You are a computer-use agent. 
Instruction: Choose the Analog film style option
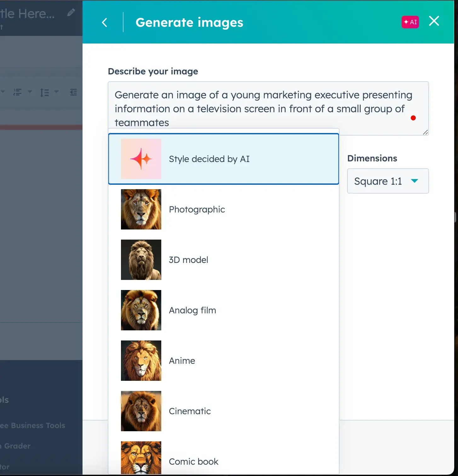pos(224,310)
